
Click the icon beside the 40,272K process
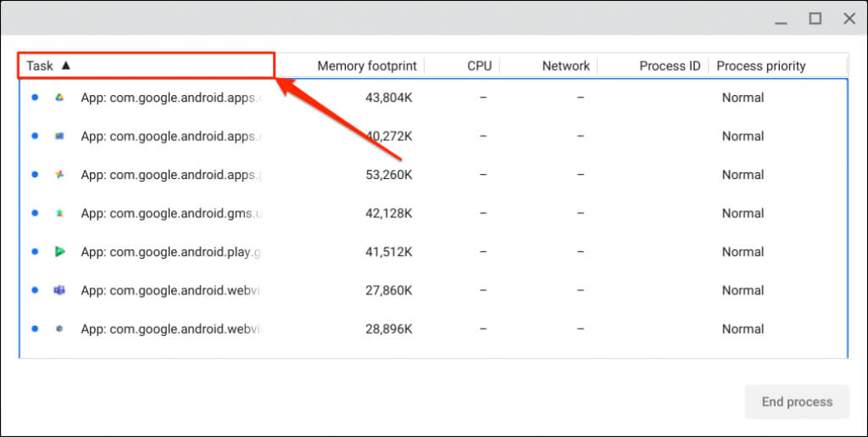pos(59,136)
